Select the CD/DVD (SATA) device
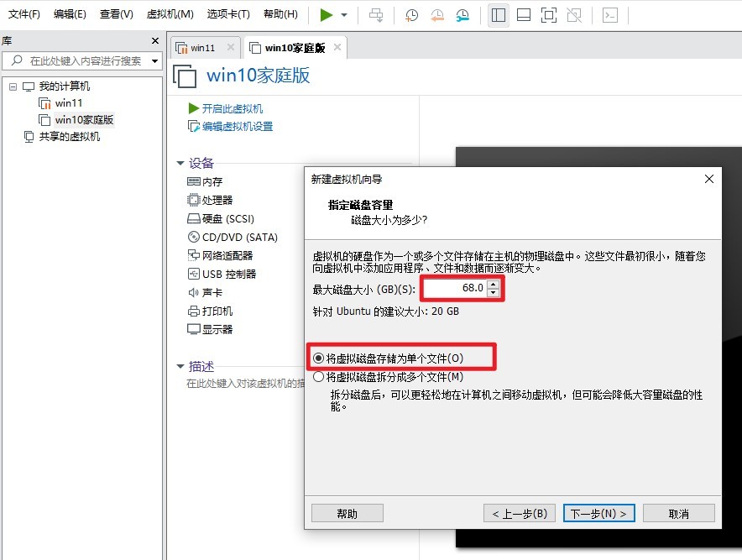The height and width of the screenshot is (560, 742). point(233,237)
